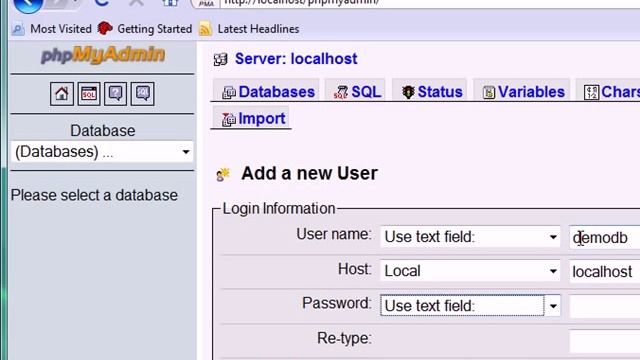Click the Re-type password input field
The width and height of the screenshot is (640, 360).
(x=604, y=340)
